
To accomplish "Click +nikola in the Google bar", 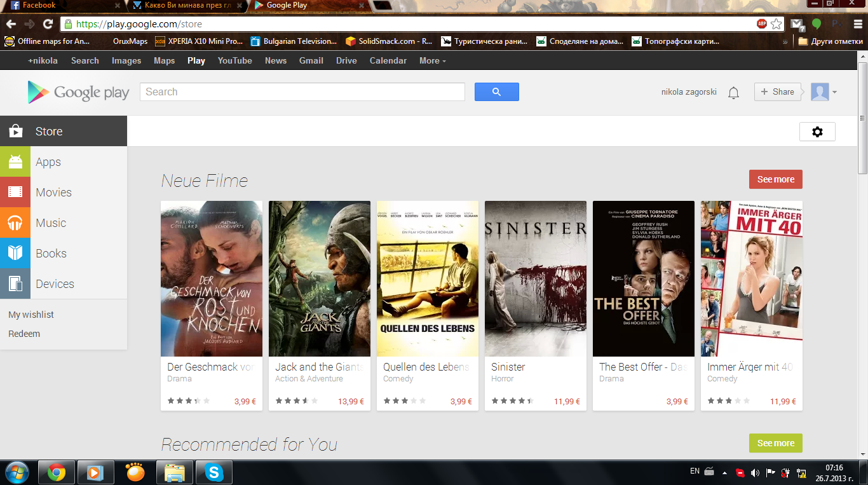I will click(43, 60).
